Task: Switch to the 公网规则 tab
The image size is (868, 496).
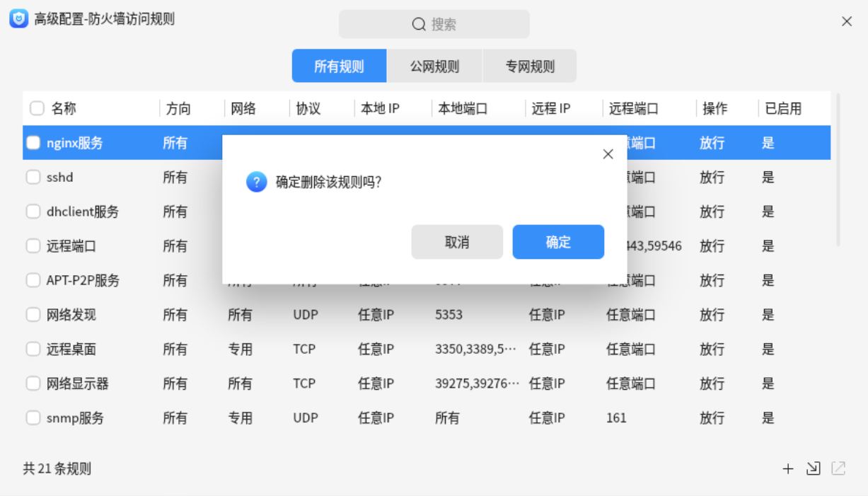Action: (x=434, y=67)
